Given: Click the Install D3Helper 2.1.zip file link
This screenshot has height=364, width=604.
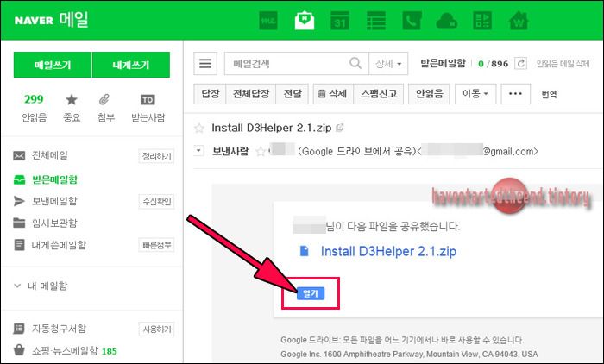Looking at the screenshot, I should (388, 251).
